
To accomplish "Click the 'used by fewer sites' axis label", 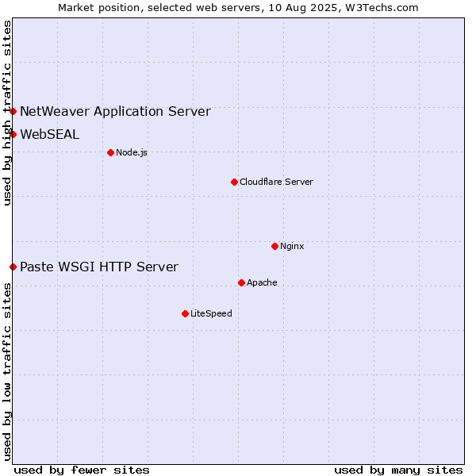I will click(x=82, y=470).
